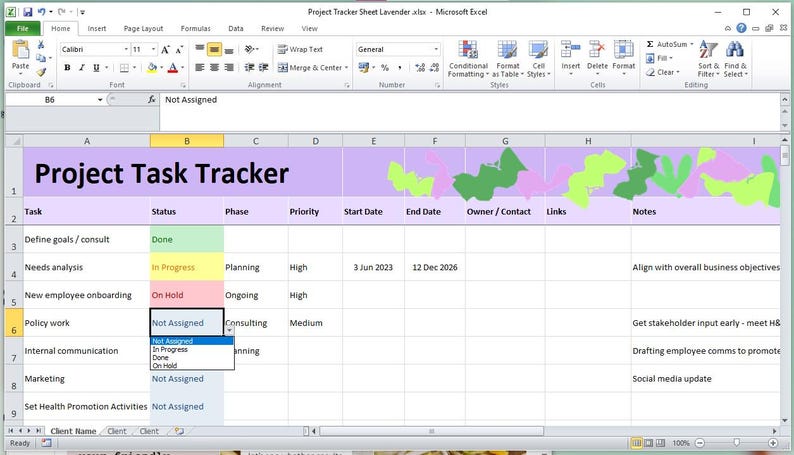The width and height of the screenshot is (794, 455).
Task: Open Cell Styles gallery
Action: click(538, 59)
